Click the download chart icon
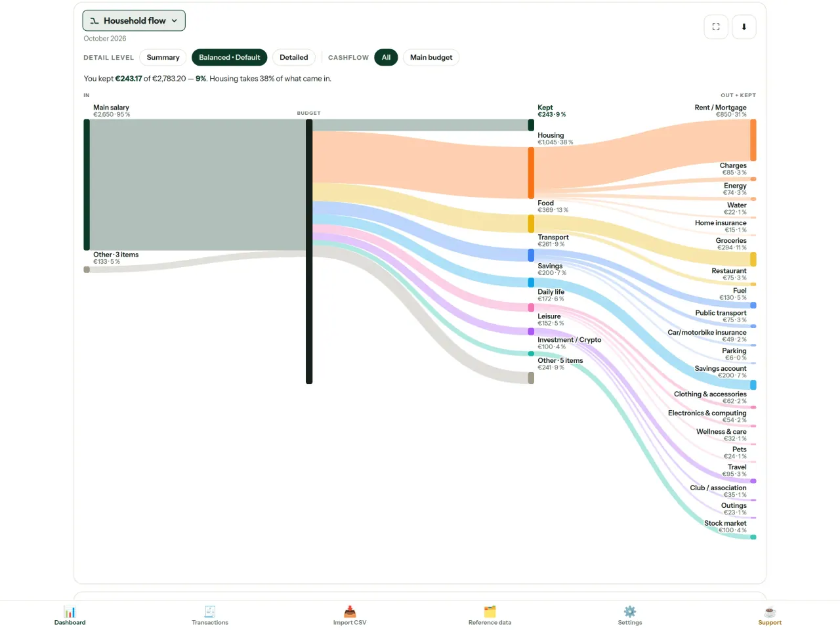This screenshot has height=630, width=840. coord(744,27)
